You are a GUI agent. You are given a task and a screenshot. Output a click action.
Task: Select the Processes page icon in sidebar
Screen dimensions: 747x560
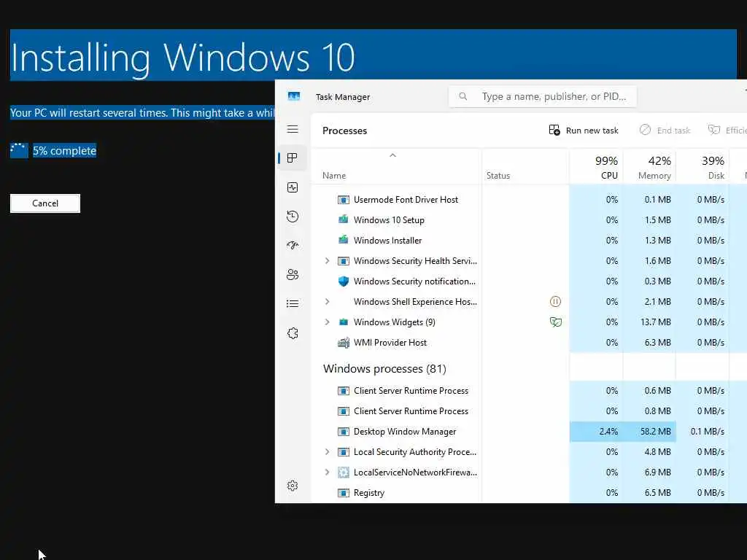[x=293, y=157]
